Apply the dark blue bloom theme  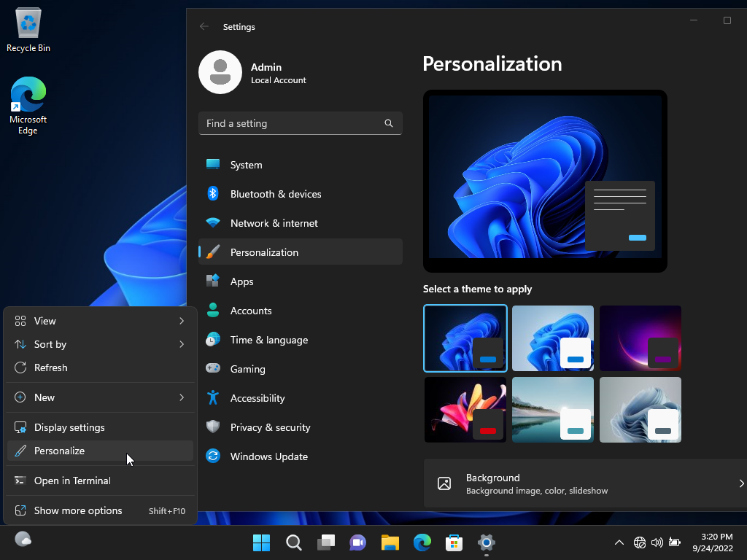(465, 338)
